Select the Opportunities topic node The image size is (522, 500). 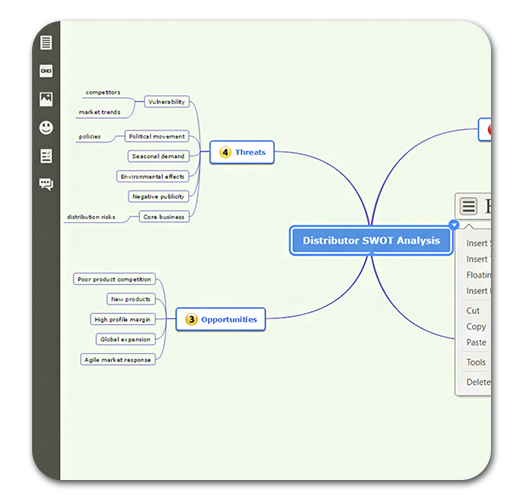pyautogui.click(x=220, y=319)
